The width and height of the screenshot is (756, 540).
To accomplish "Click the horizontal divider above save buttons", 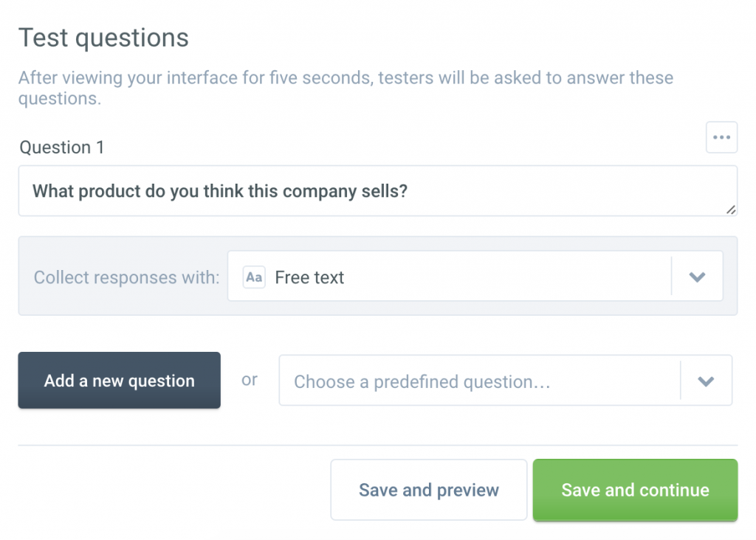I will coord(377,446).
